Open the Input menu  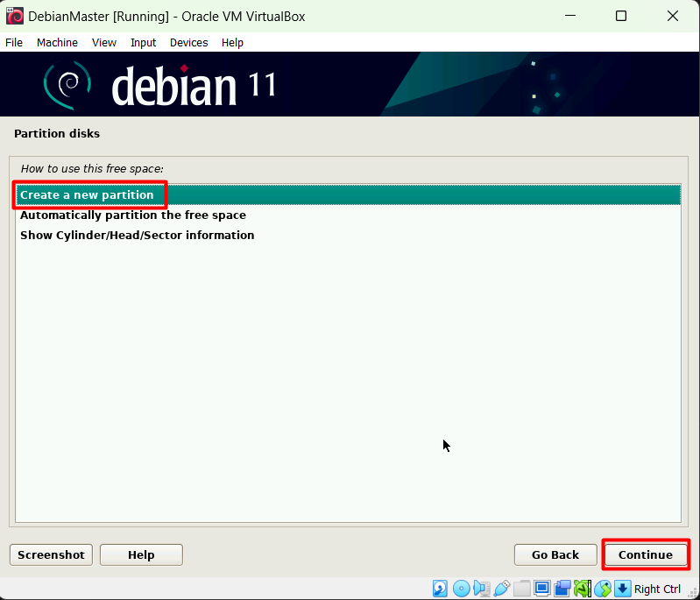click(143, 42)
